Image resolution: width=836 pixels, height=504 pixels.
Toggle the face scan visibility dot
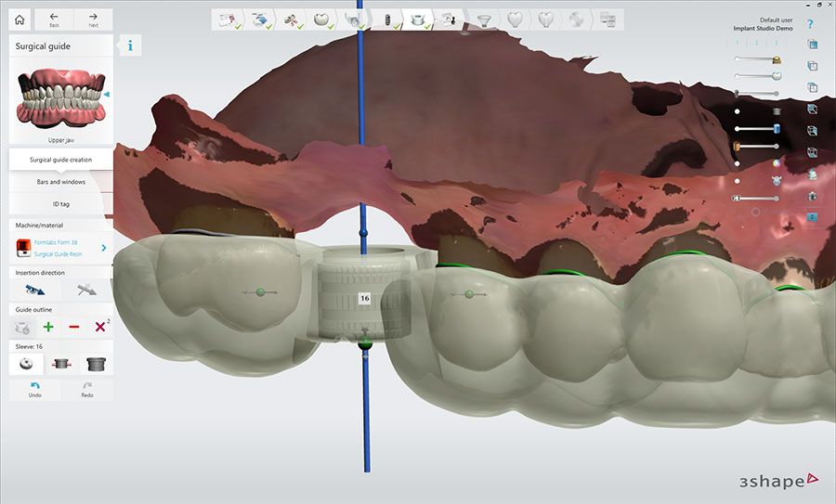pos(738,181)
